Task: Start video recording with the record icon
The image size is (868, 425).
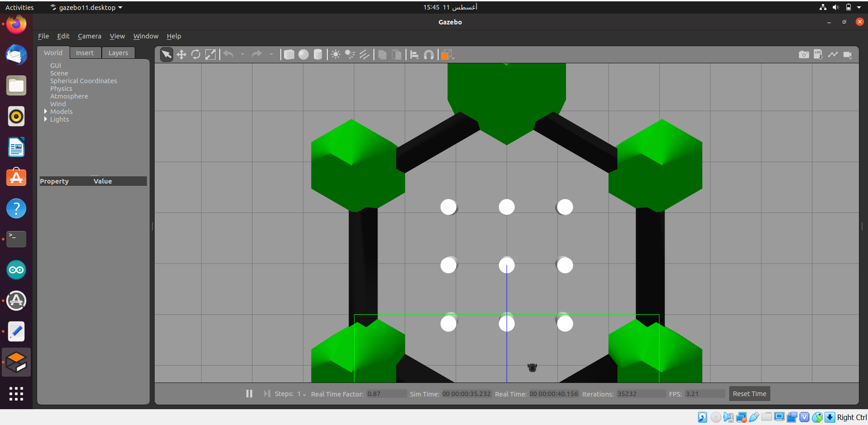Action: pyautogui.click(x=848, y=54)
